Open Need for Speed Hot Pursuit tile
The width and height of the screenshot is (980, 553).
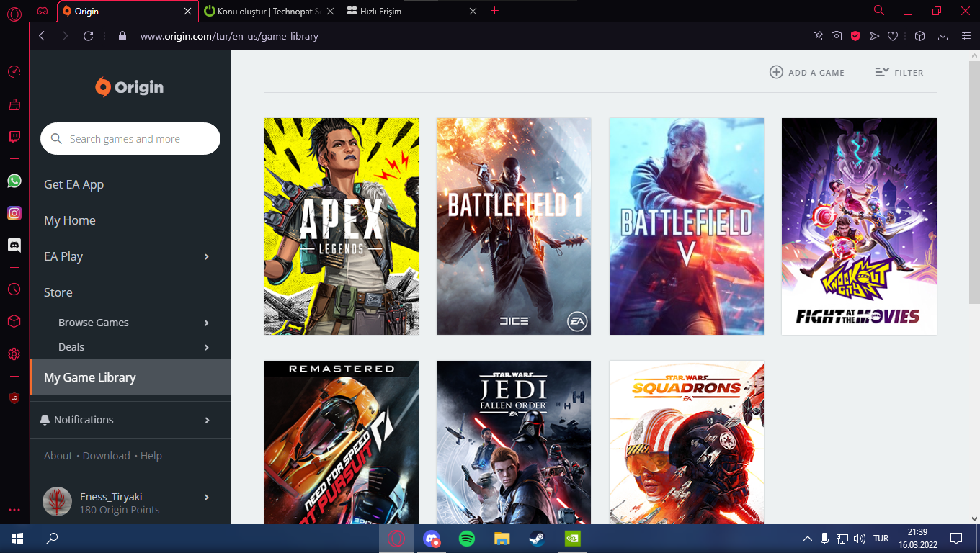(342, 442)
